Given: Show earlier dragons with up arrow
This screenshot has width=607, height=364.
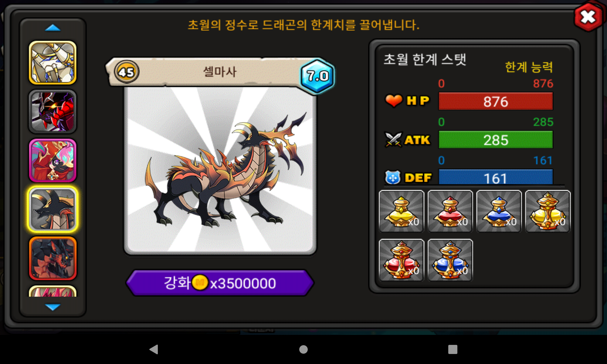Looking at the screenshot, I should pyautogui.click(x=53, y=28).
